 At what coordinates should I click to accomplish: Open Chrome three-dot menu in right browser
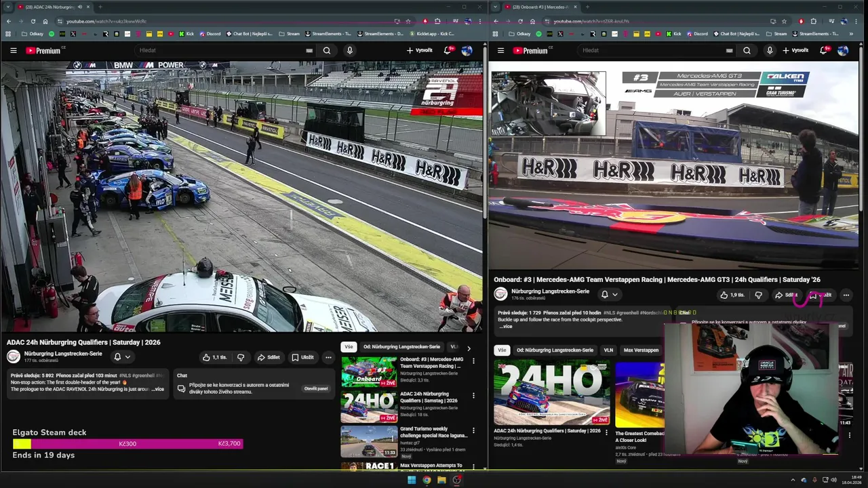tap(857, 21)
